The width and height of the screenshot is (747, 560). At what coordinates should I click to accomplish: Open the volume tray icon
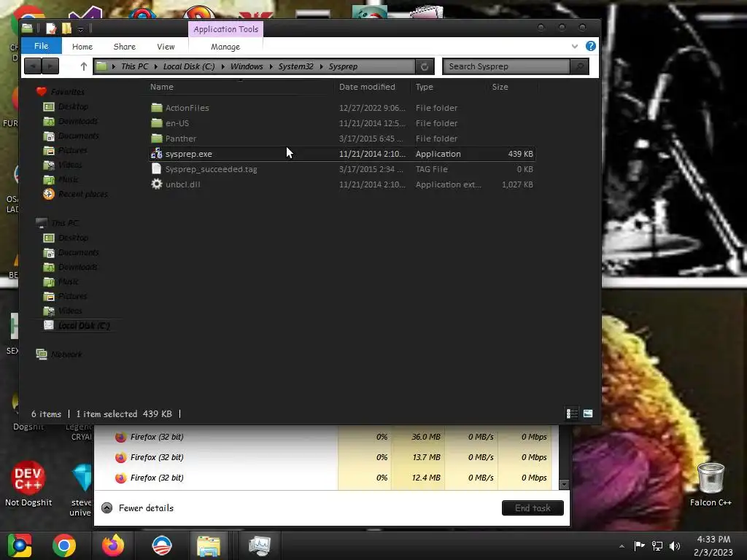[675, 545]
